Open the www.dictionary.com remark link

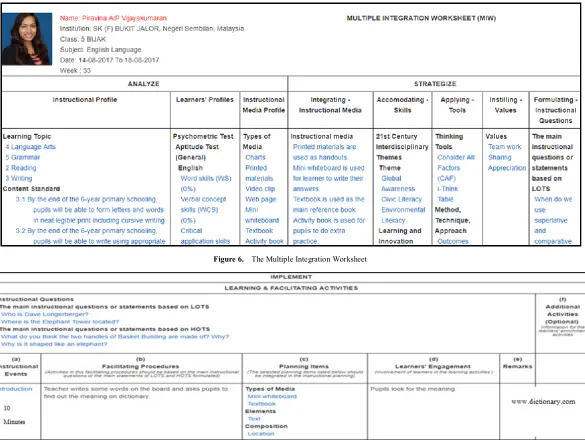pyautogui.click(x=543, y=402)
